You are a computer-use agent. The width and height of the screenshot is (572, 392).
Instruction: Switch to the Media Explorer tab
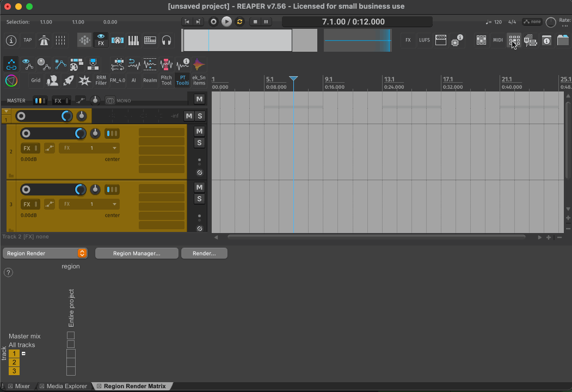67,386
